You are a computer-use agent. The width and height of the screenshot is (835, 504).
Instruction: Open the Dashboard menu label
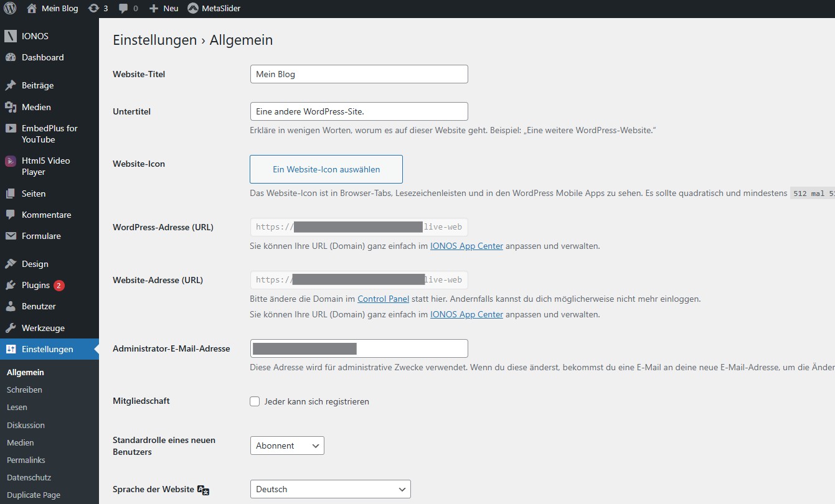[43, 57]
